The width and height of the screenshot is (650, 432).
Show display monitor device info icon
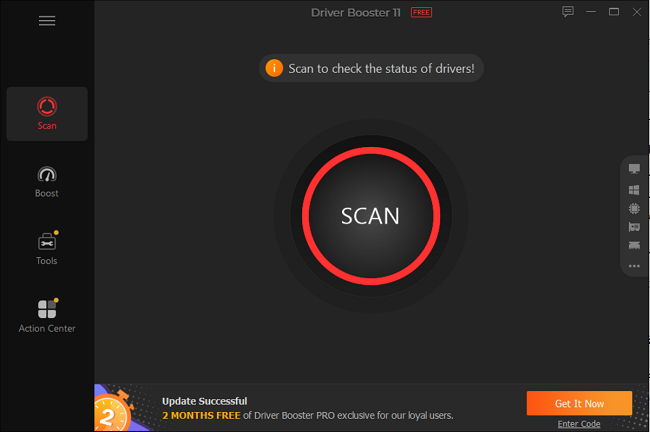pyautogui.click(x=634, y=169)
